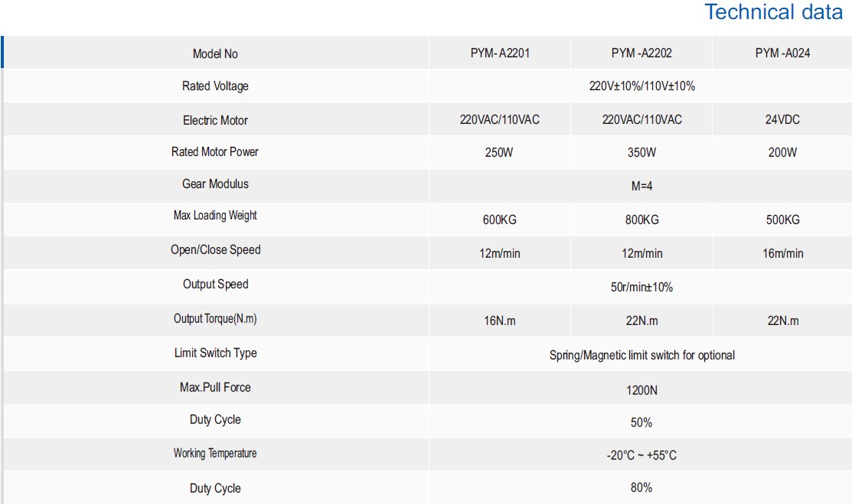The image size is (852, 504).
Task: Click the 16N.m output torque cell
Action: tap(499, 321)
